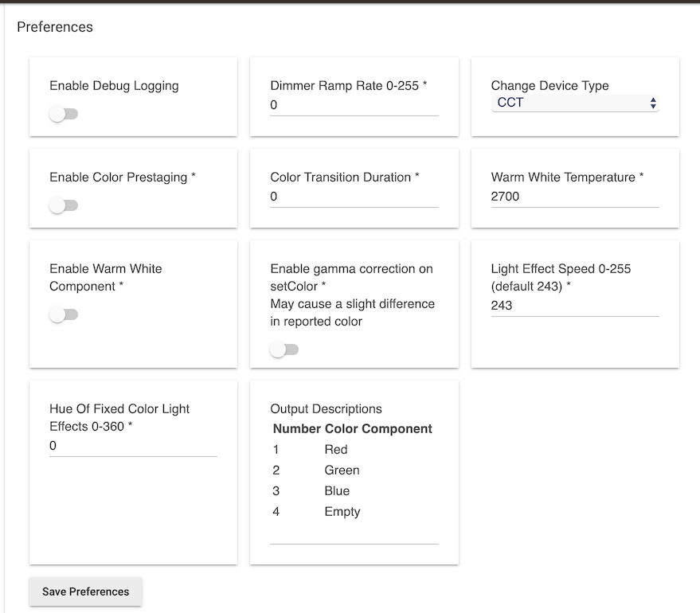Open the Change Device Type dropdown
Screen dimensions: 700x613
pos(575,103)
